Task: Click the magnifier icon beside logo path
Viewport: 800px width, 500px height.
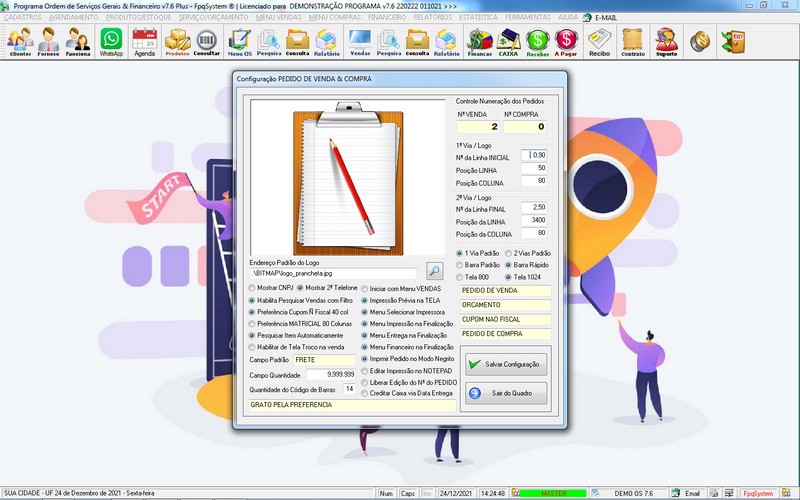Action: tap(434, 271)
